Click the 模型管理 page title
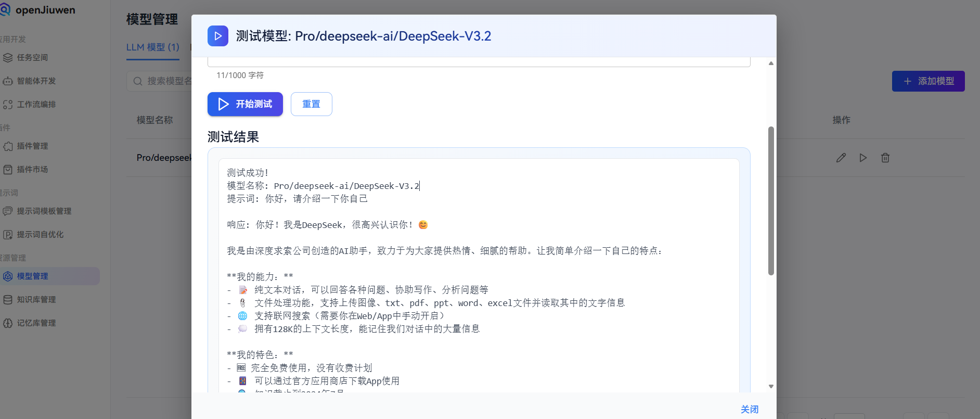The width and height of the screenshot is (980, 419). (x=152, y=20)
